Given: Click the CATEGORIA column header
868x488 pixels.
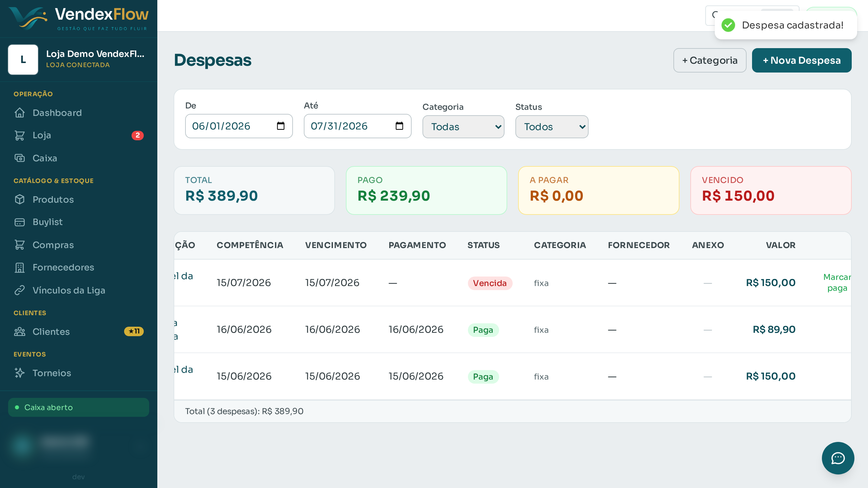Looking at the screenshot, I should (x=560, y=245).
